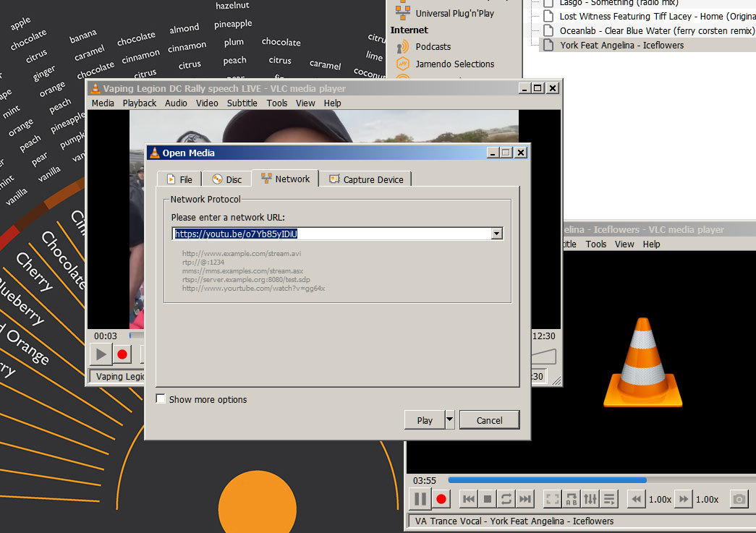This screenshot has width=756, height=533.
Task: Open Tools menu in Vaping Legion window
Action: [277, 103]
